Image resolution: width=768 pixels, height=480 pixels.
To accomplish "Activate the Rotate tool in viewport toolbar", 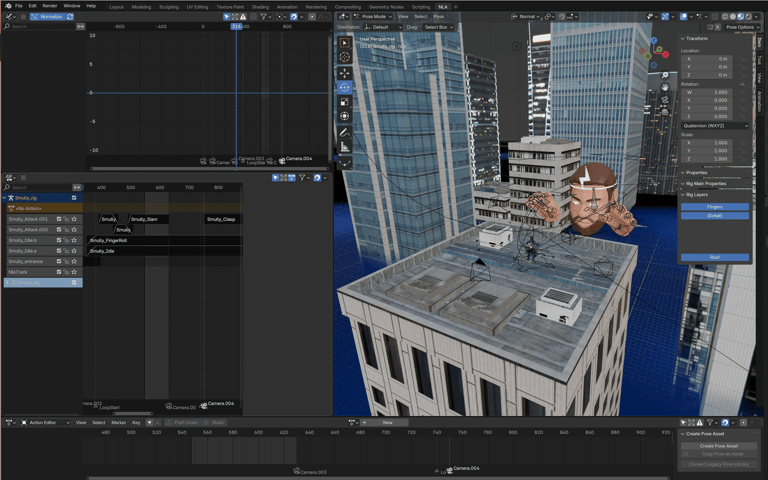I will (345, 88).
